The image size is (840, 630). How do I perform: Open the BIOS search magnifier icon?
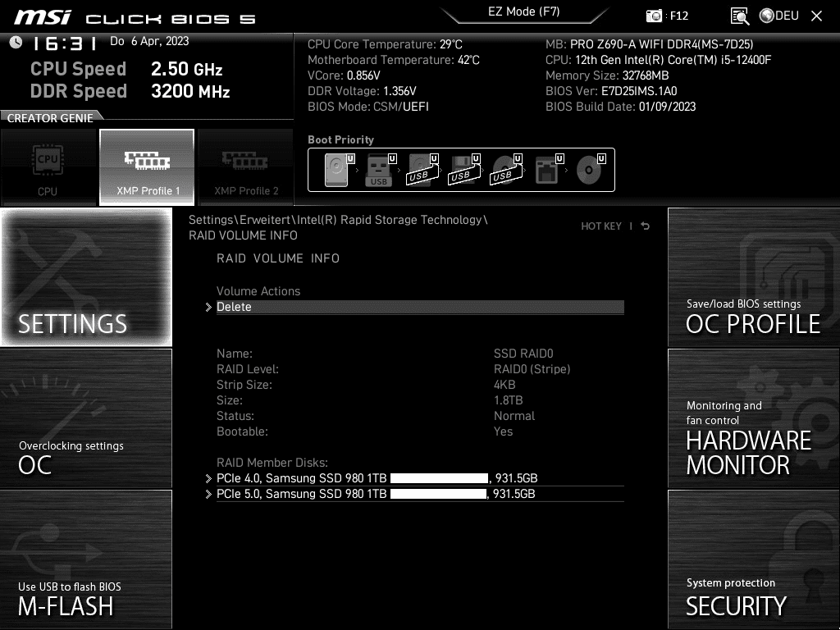pos(739,16)
